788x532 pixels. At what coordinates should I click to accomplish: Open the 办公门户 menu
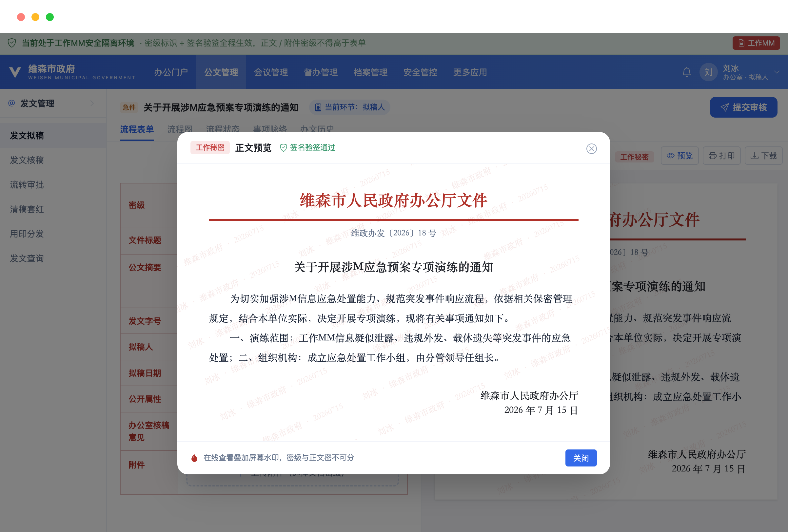[171, 72]
